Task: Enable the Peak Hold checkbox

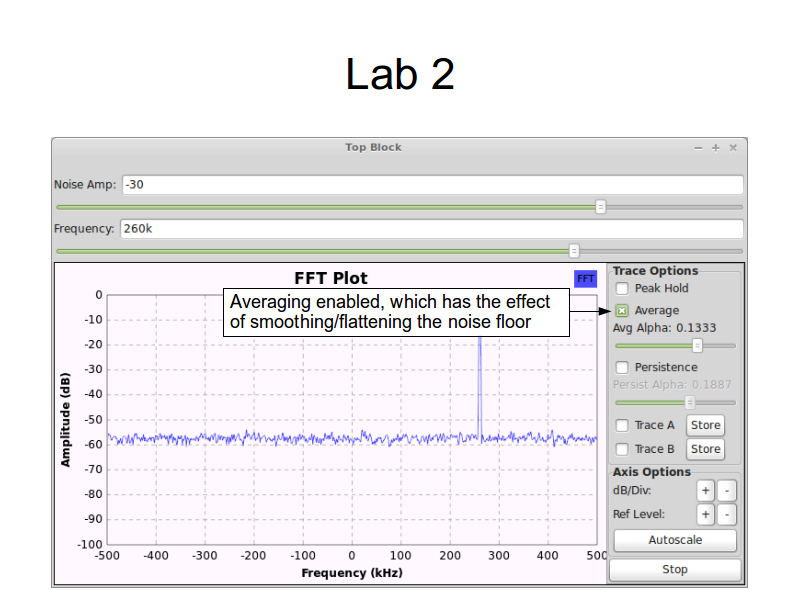Action: pyautogui.click(x=622, y=289)
